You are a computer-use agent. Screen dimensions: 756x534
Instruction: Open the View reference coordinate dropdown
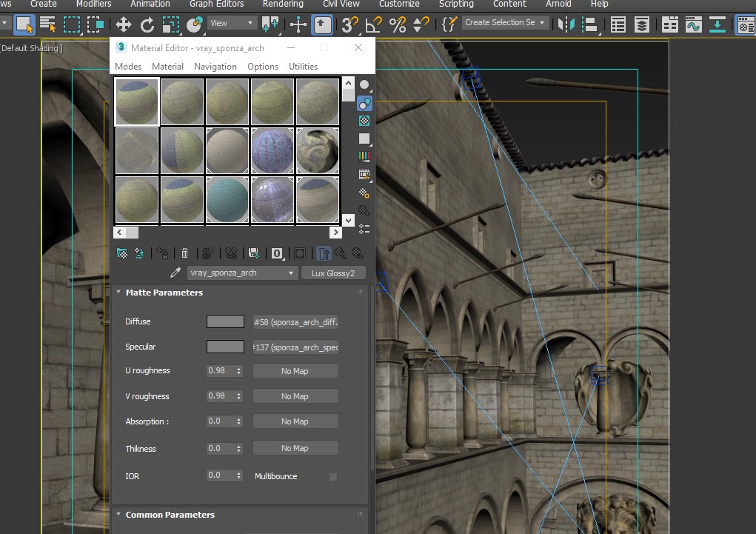point(232,23)
